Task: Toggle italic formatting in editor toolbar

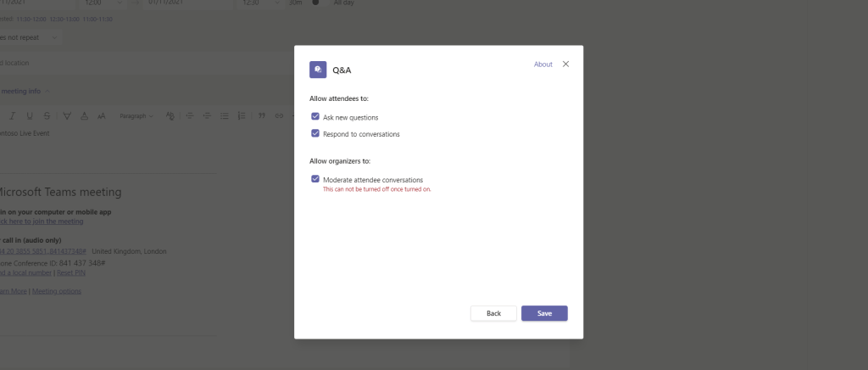Action: (12, 115)
